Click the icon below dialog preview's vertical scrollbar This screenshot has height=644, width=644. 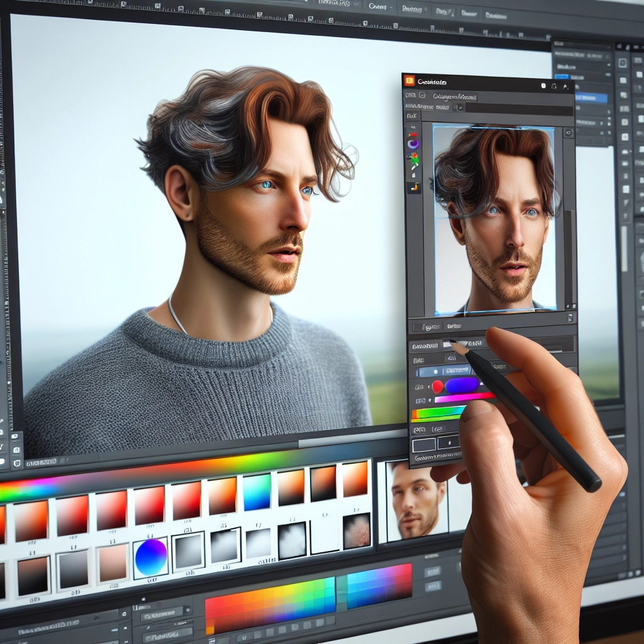[570, 318]
